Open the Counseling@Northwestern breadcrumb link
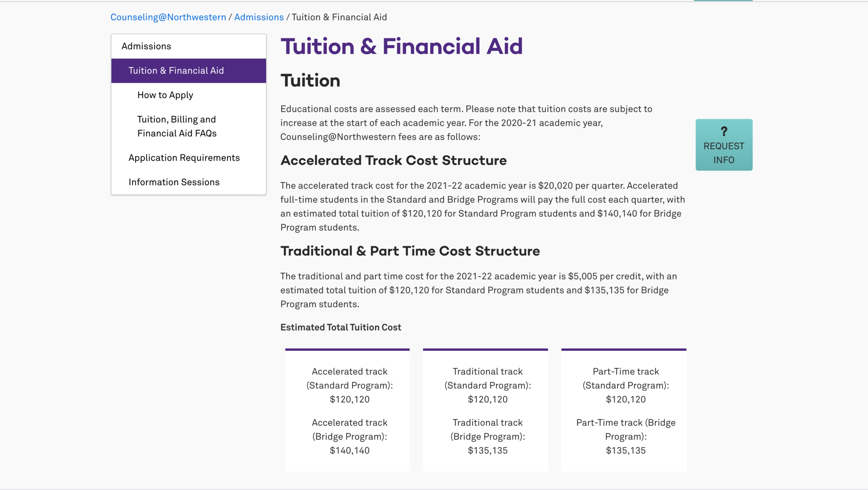 click(168, 17)
